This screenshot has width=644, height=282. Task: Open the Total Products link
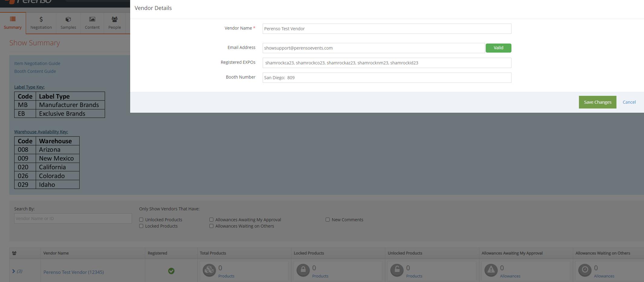tap(226, 276)
